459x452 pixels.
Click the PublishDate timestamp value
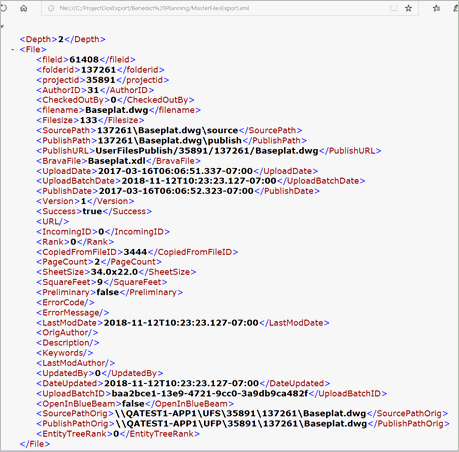tap(176, 191)
